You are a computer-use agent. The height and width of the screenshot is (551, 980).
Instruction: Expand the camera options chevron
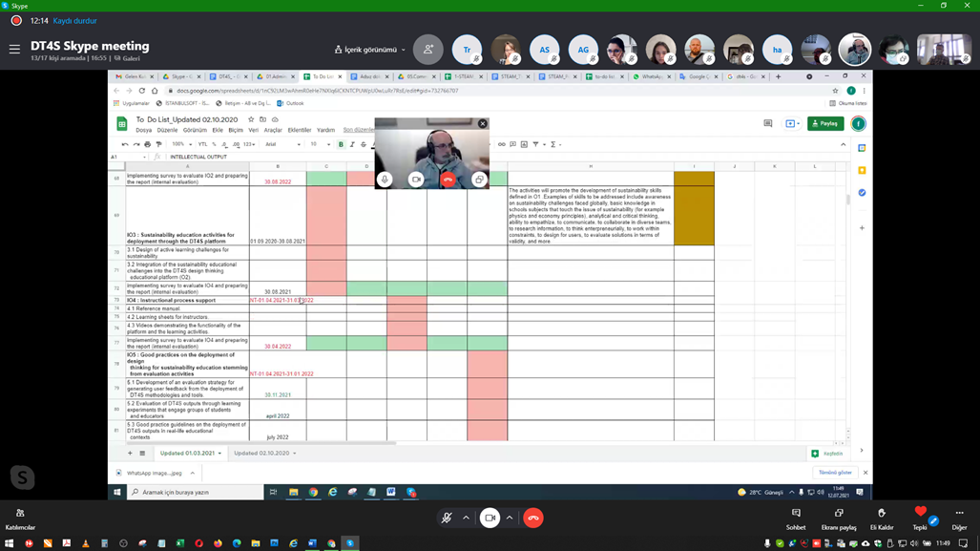[x=510, y=518]
